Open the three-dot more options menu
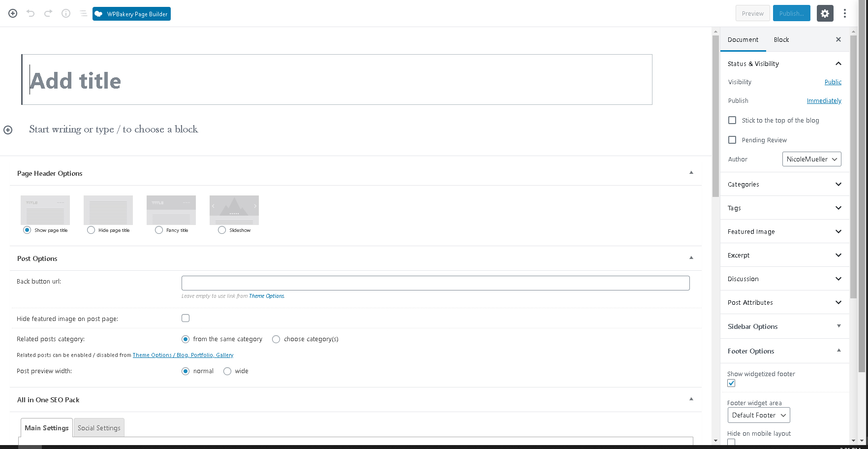This screenshot has width=868, height=449. (845, 13)
